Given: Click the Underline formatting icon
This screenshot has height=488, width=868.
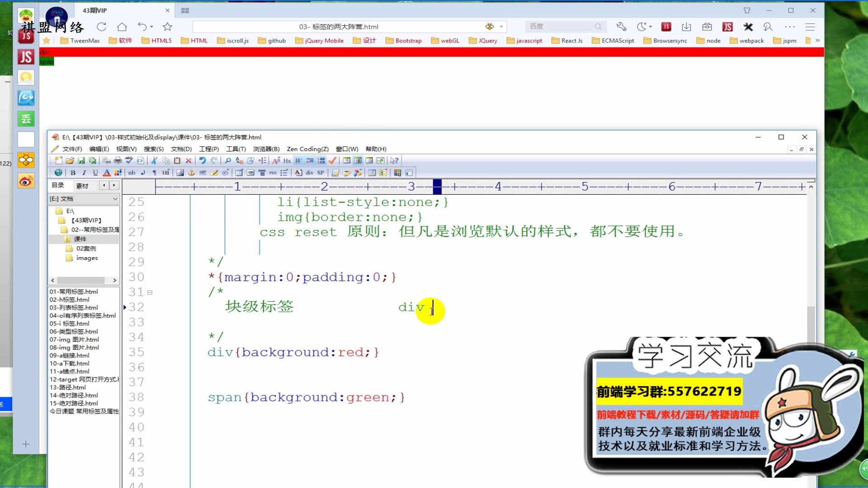Looking at the screenshot, I should pyautogui.click(x=95, y=173).
